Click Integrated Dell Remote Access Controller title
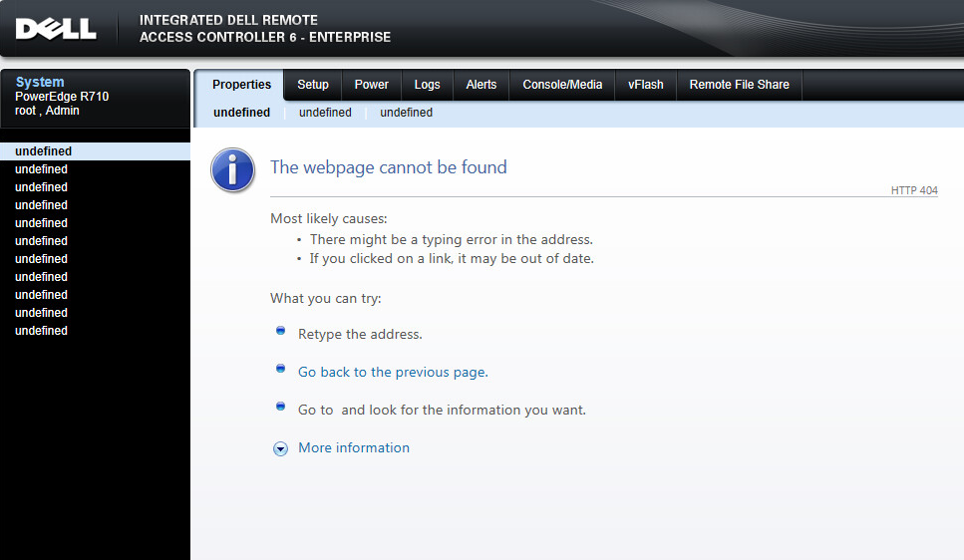The height and width of the screenshot is (560, 964). [x=265, y=29]
